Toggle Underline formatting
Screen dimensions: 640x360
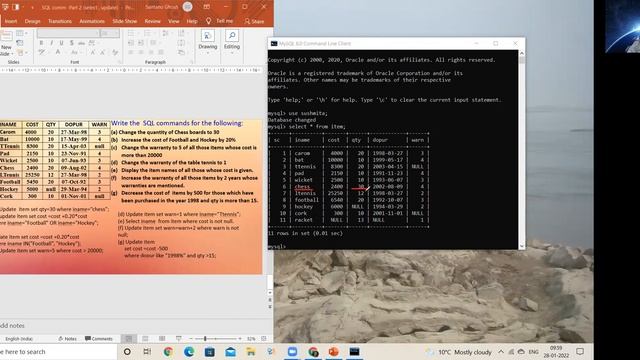(61, 43)
